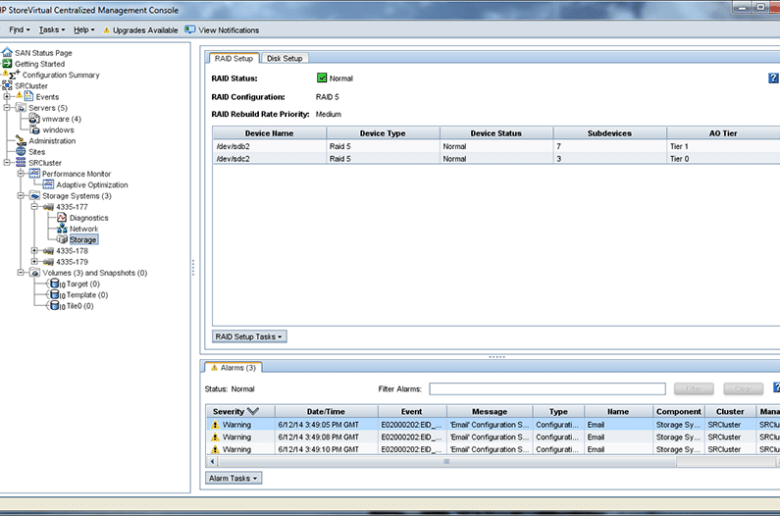Select the /dev/sdb2 device row
This screenshot has width=780, height=516.
point(496,146)
